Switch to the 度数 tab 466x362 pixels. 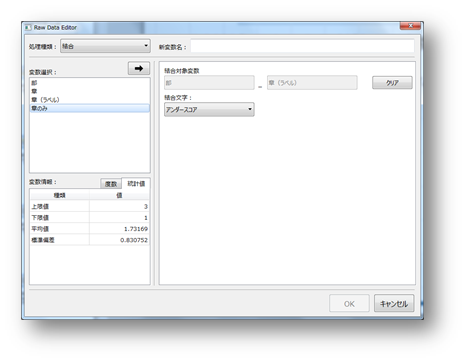[x=111, y=184]
